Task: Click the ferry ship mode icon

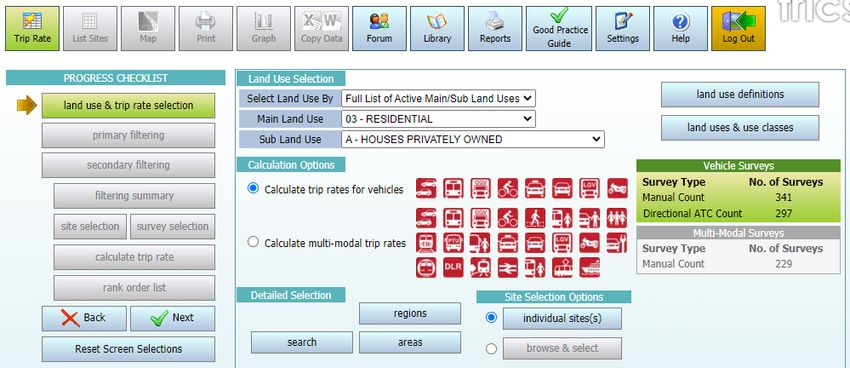Action: point(589,267)
